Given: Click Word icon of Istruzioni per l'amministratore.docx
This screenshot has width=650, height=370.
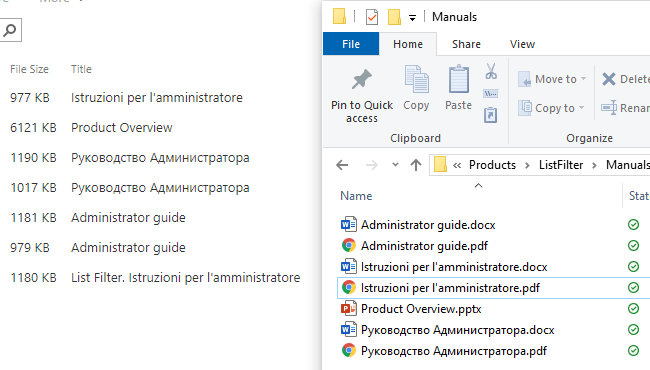Looking at the screenshot, I should click(349, 266).
